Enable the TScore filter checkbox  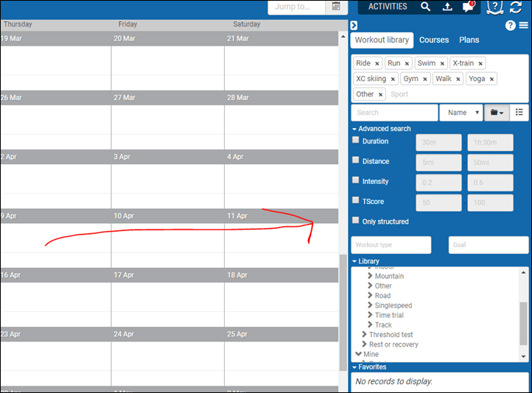tap(356, 200)
